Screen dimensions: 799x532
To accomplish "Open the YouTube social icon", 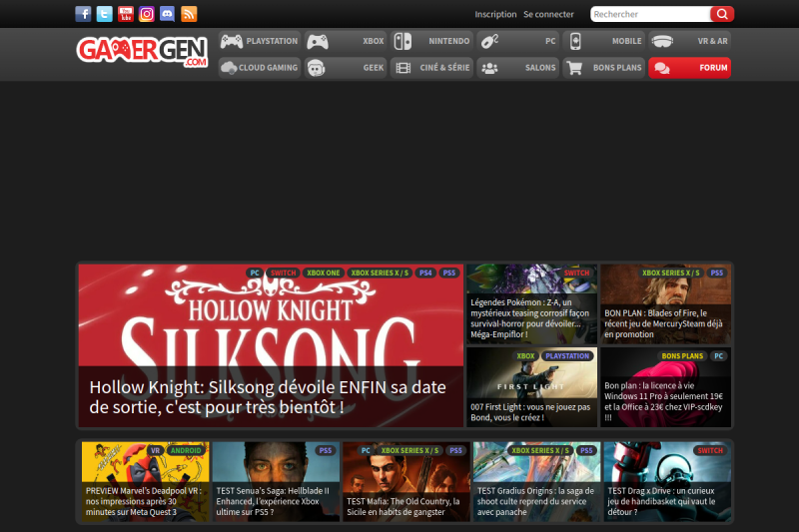I will (126, 14).
